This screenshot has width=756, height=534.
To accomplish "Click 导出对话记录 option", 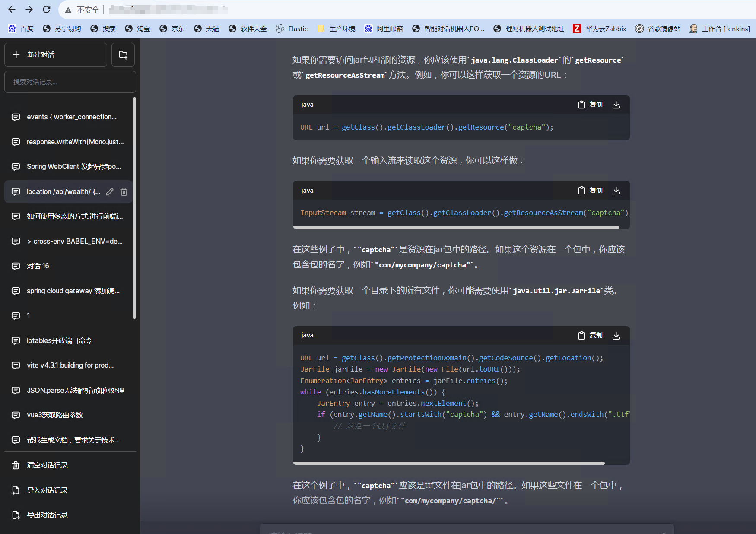I will (70, 515).
